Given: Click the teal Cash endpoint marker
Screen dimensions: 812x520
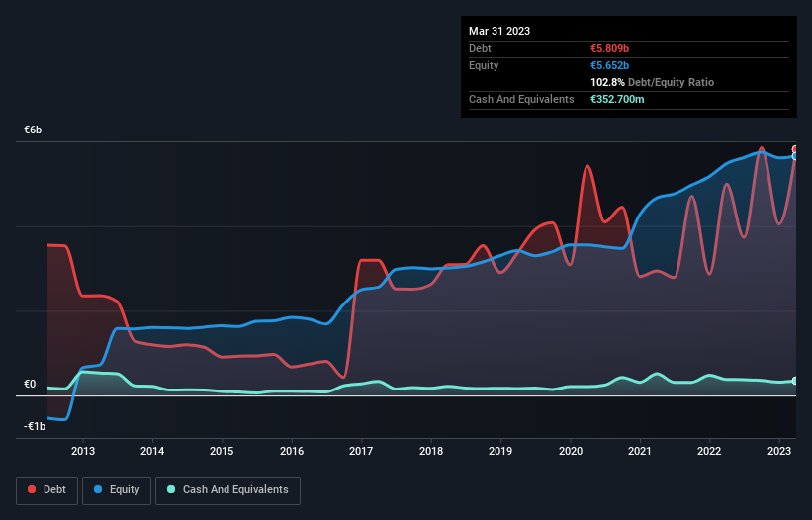Looking at the screenshot, I should (x=795, y=381).
